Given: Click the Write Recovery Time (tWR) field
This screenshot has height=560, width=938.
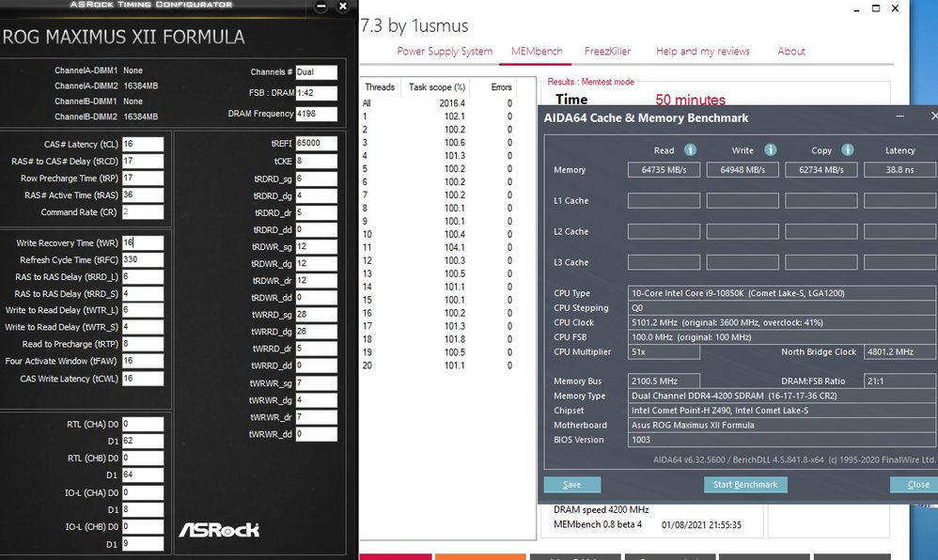Looking at the screenshot, I should (x=143, y=243).
